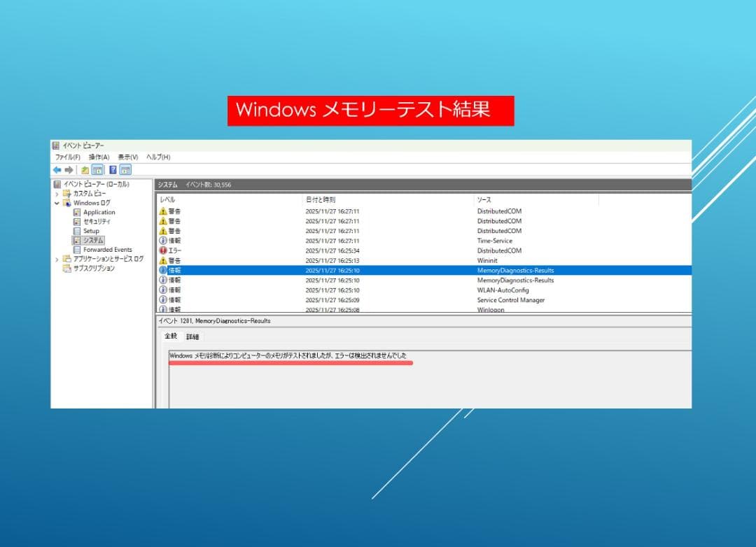Click the info icon on the WLAN-AutoConfig event
The width and height of the screenshot is (756, 547).
pyautogui.click(x=163, y=290)
